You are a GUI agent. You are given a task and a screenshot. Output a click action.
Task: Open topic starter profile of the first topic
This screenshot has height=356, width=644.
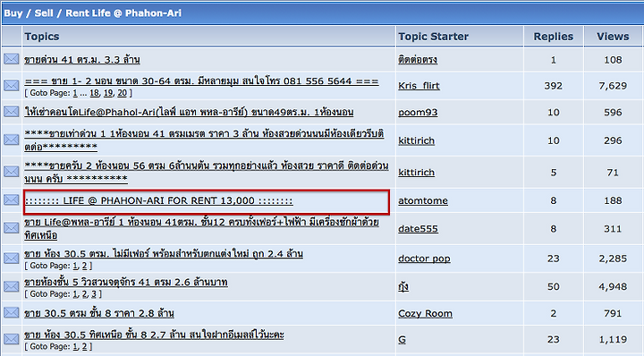click(x=418, y=60)
